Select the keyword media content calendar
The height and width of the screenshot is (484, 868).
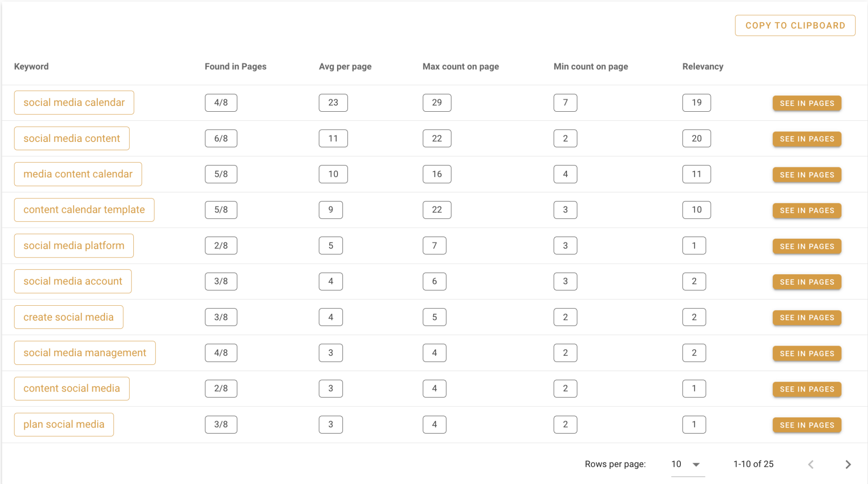78,174
